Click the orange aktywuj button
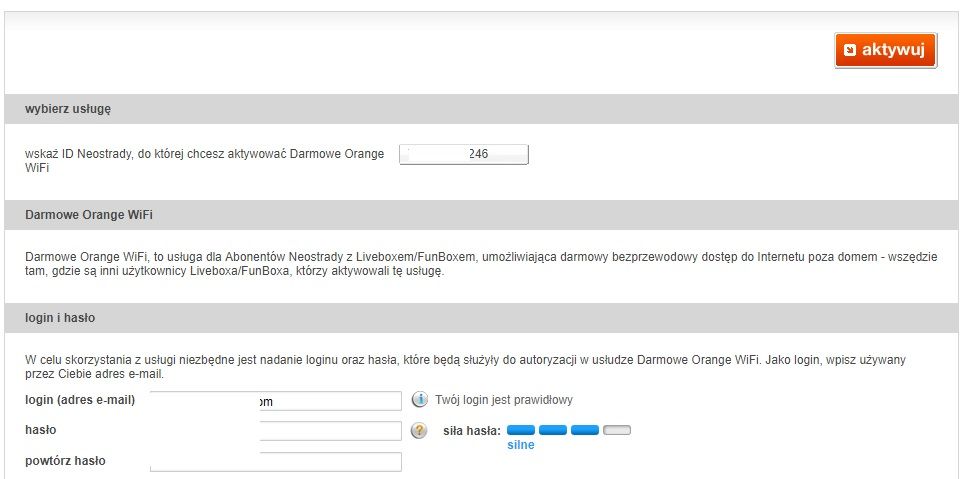 click(885, 50)
